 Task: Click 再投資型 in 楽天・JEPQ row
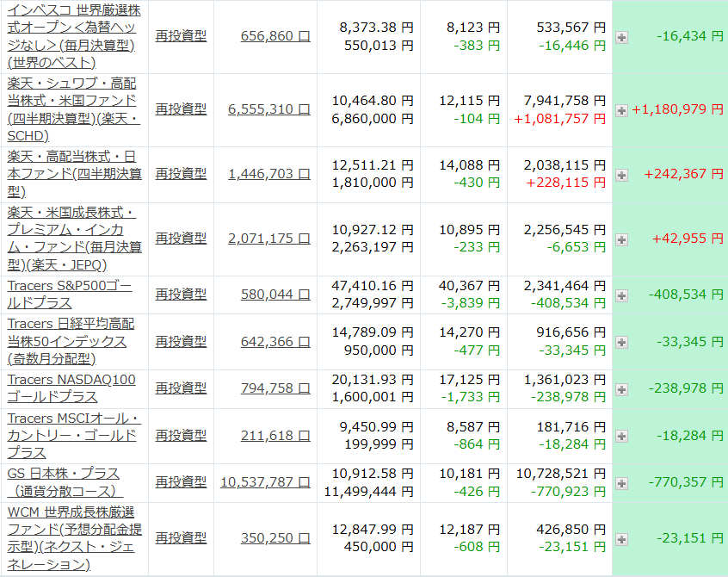pos(181,239)
